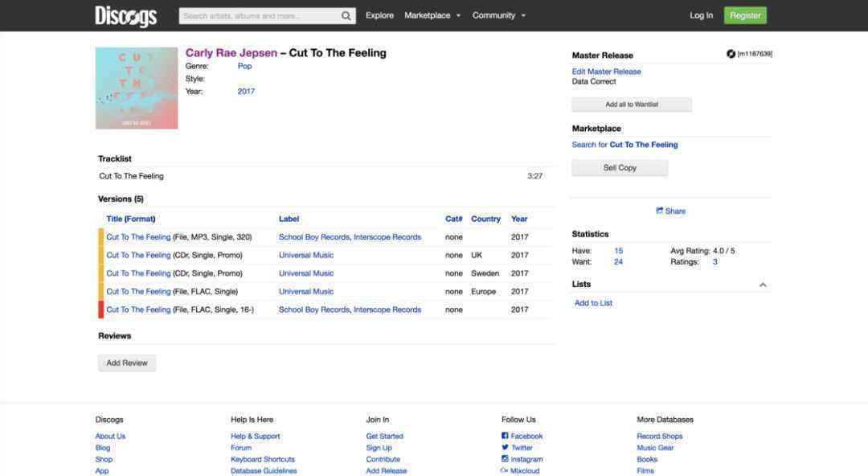Screen dimensions: 868x476
Task: Open the Explore menu item
Action: 379,15
